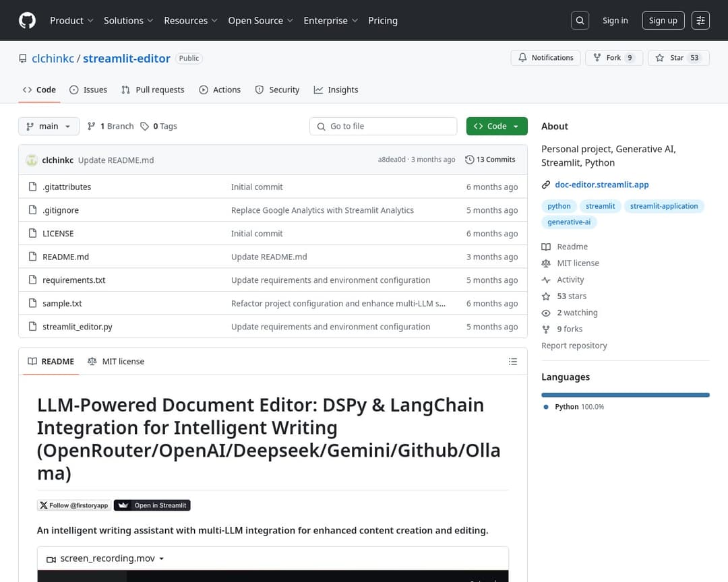Click the Sign in link
The height and width of the screenshot is (582, 728).
615,20
